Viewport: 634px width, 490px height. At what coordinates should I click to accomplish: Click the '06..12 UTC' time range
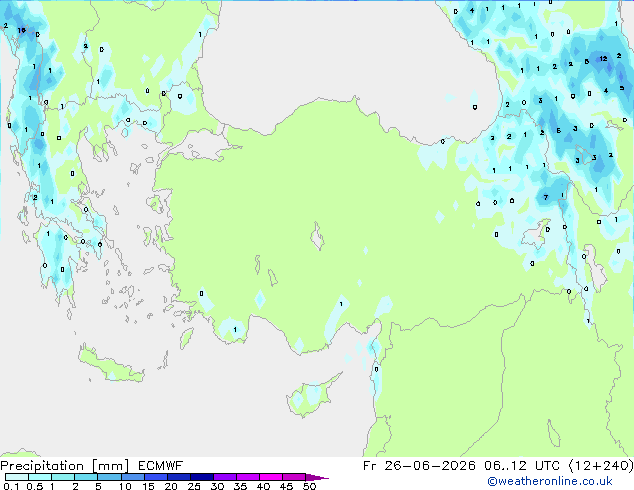click(522, 466)
